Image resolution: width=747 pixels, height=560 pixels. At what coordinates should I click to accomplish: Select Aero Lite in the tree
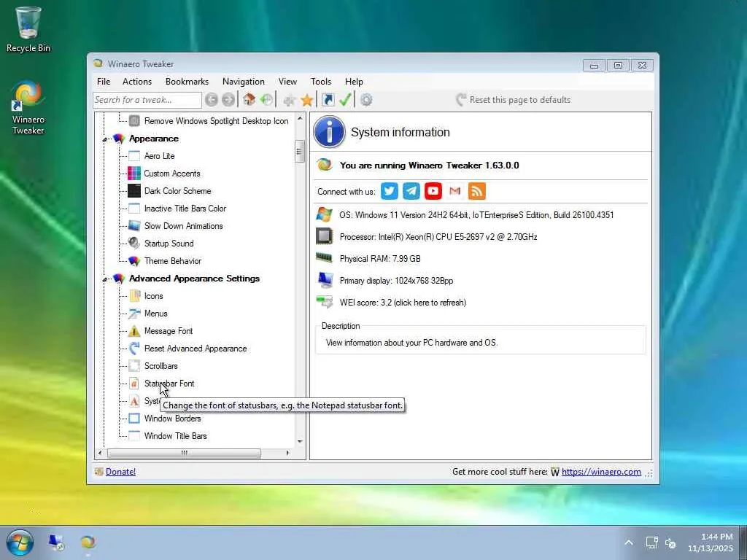[x=160, y=156]
